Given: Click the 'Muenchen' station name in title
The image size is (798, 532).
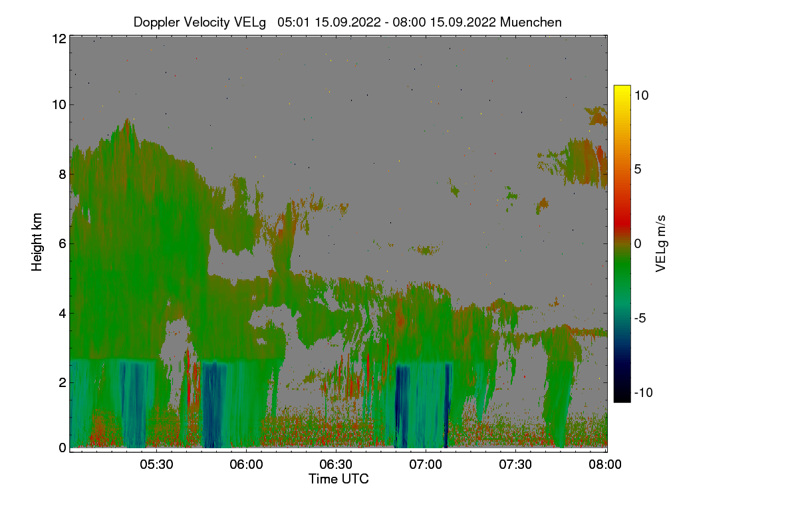Looking at the screenshot, I should click(x=531, y=22).
